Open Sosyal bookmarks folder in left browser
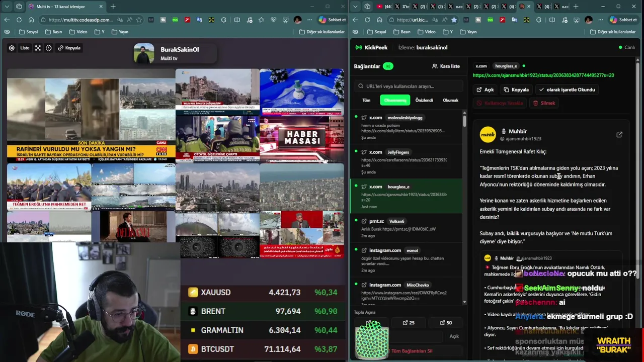Image resolution: width=644 pixels, height=362 pixels. (x=28, y=32)
